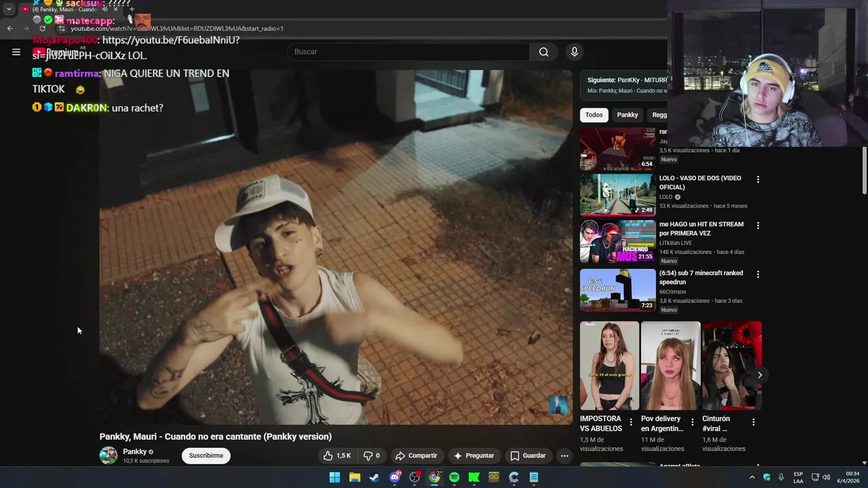Select the Regg filter chip
868x488 pixels.
659,115
